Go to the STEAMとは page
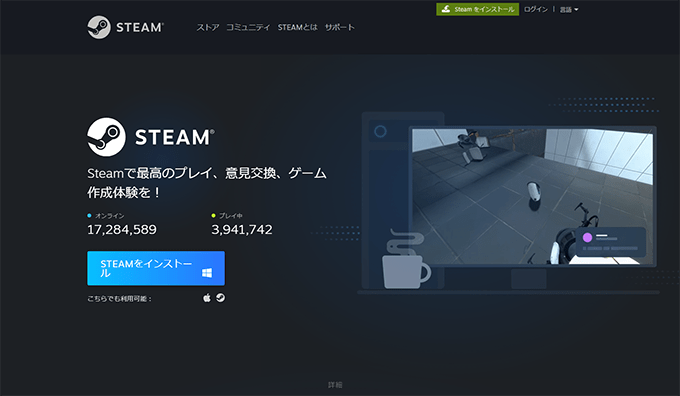680x396 pixels. tap(298, 27)
